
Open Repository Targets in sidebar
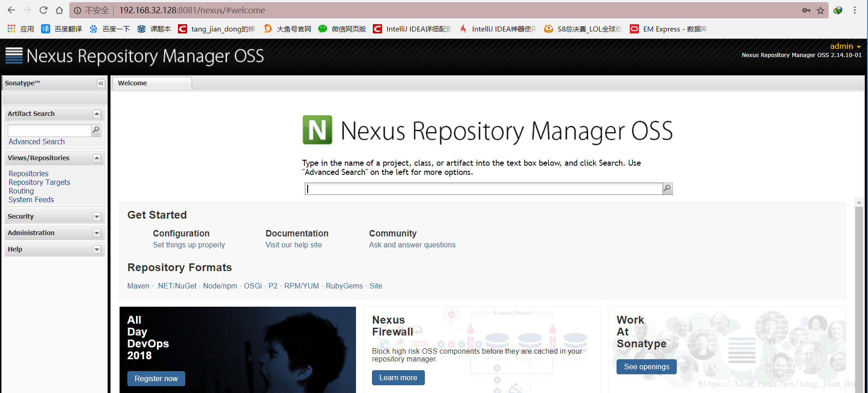[x=39, y=182]
